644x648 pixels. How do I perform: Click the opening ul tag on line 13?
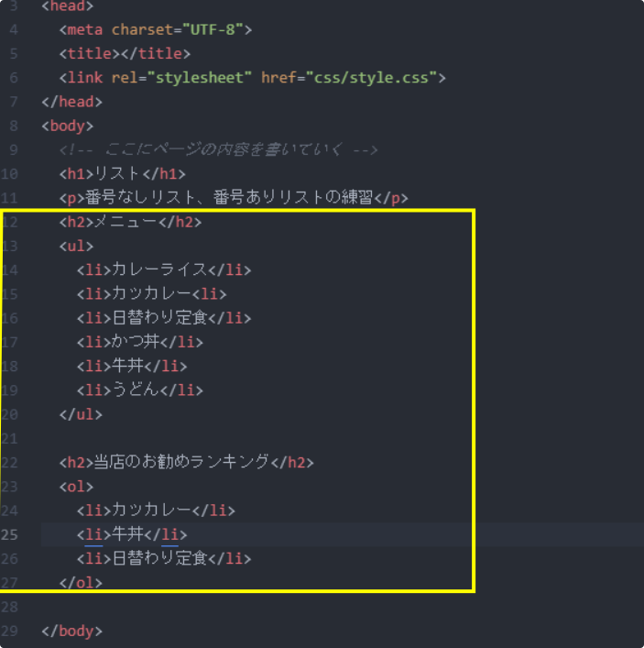76,246
